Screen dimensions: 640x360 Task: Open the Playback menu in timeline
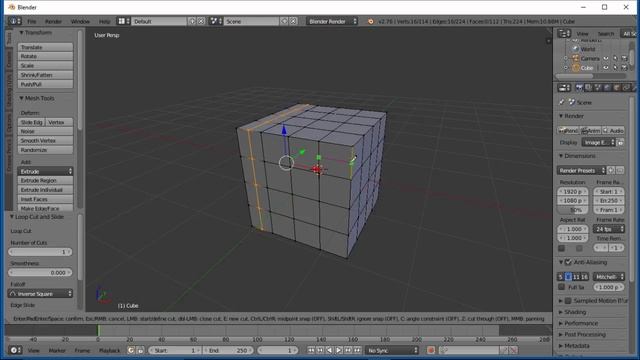tap(109, 350)
